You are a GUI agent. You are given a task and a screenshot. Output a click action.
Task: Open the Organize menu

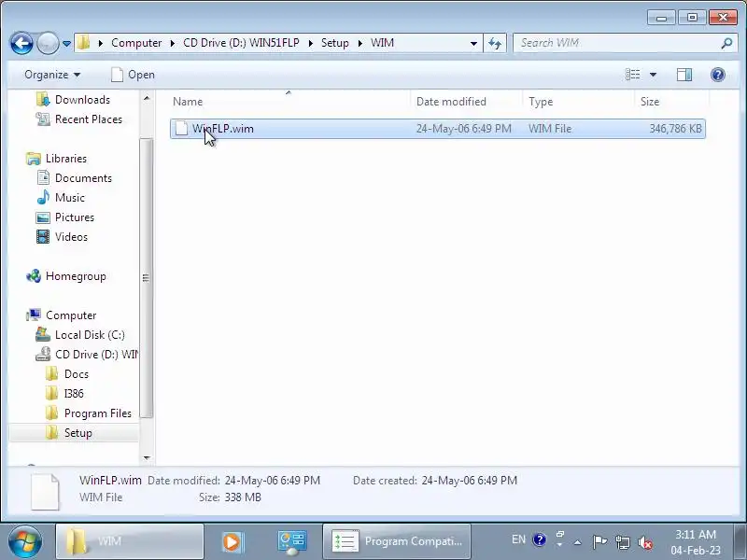52,75
